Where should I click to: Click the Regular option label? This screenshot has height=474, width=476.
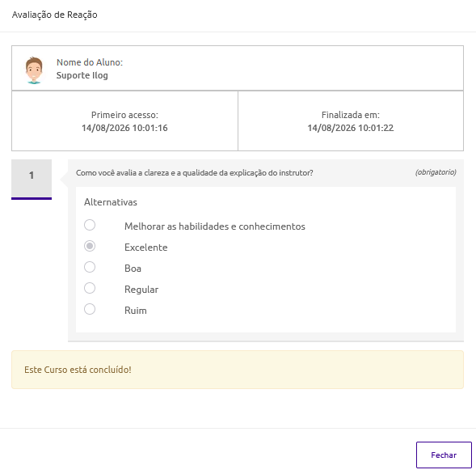pos(141,290)
